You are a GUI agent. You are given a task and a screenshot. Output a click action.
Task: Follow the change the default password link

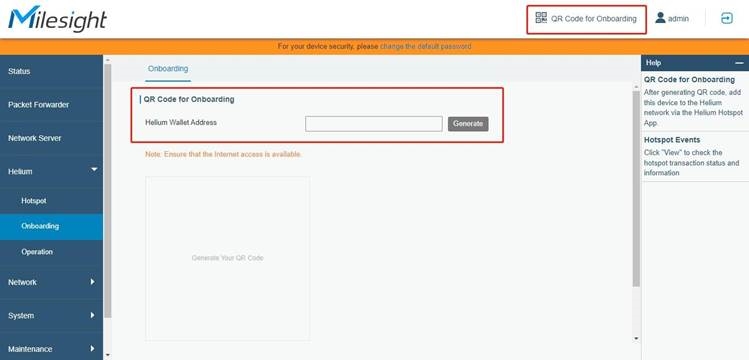[x=426, y=46]
